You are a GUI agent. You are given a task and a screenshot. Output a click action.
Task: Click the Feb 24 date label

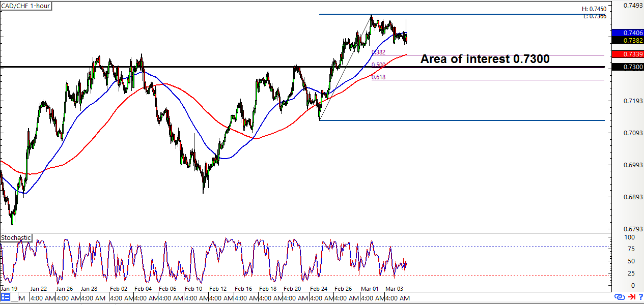(x=319, y=288)
